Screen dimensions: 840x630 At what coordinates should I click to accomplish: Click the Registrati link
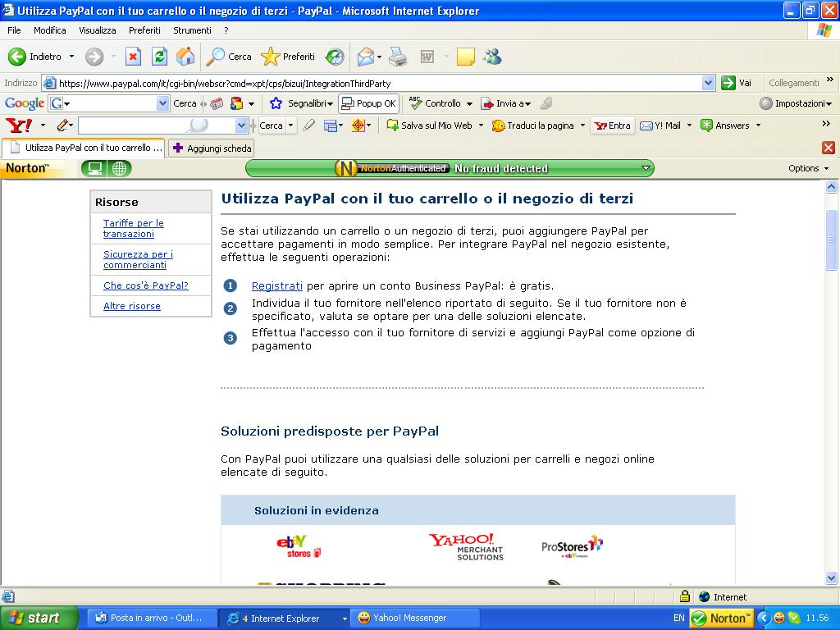[277, 286]
